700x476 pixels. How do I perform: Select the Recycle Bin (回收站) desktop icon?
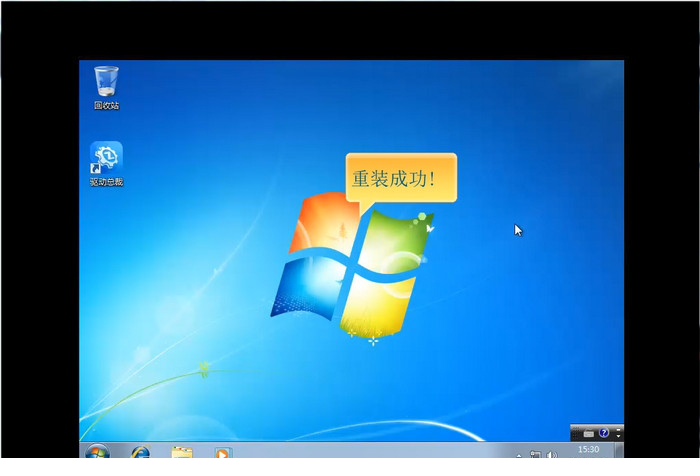click(106, 82)
